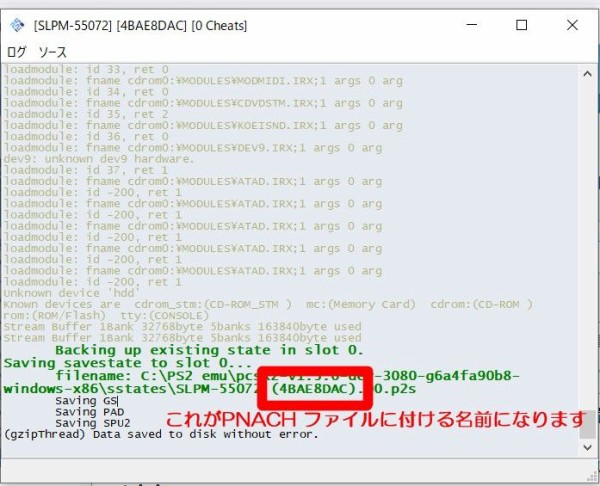Open the ソース menu
The image size is (600, 486).
pyautogui.click(x=52, y=52)
